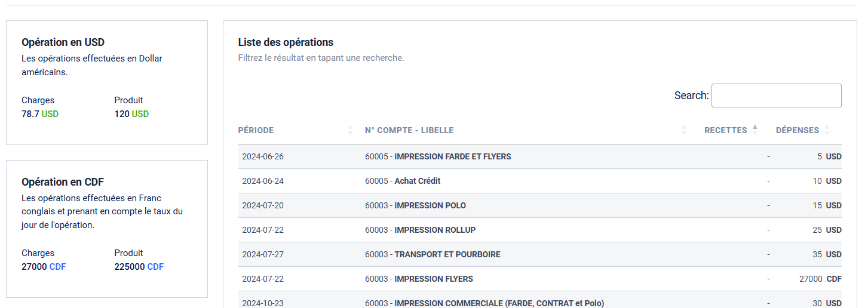The width and height of the screenshot is (868, 308).
Task: Click the IMPRESSION POLO entry
Action: (x=430, y=205)
